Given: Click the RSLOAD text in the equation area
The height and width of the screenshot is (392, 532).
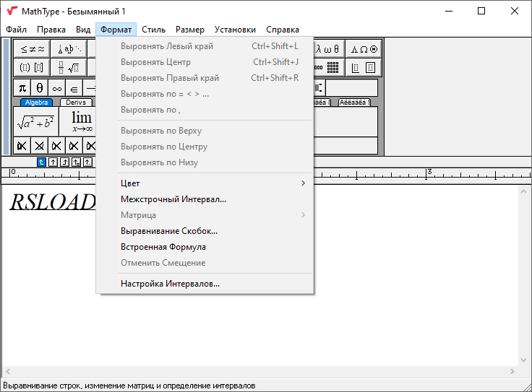Looking at the screenshot, I should [53, 202].
